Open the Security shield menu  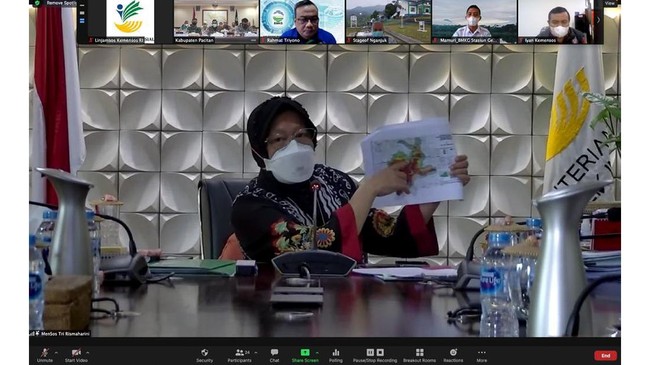pos(204,355)
